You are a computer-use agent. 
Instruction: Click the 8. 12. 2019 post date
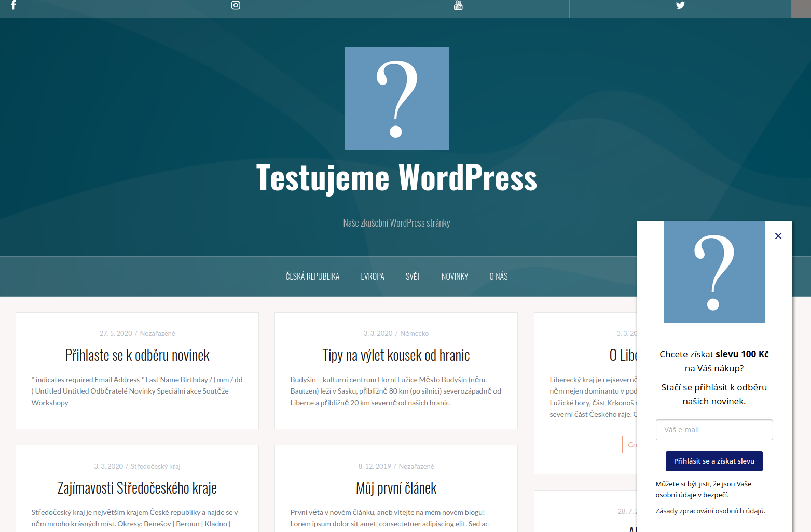pos(375,466)
